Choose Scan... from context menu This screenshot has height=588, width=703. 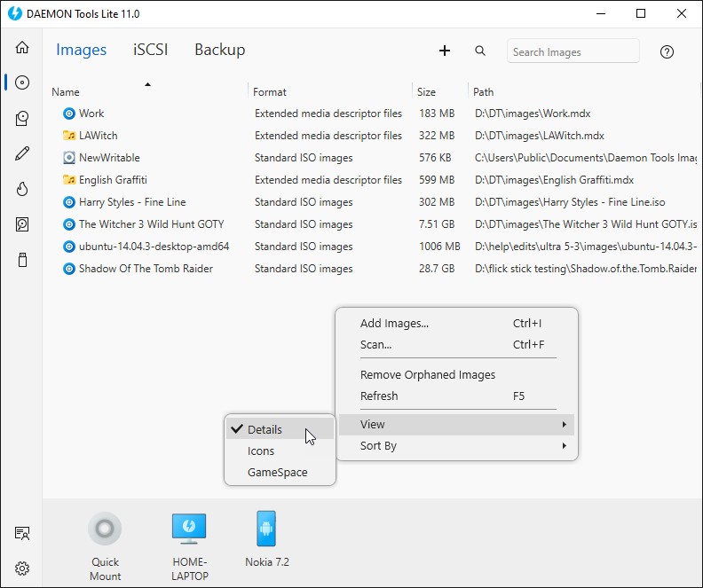(456, 345)
